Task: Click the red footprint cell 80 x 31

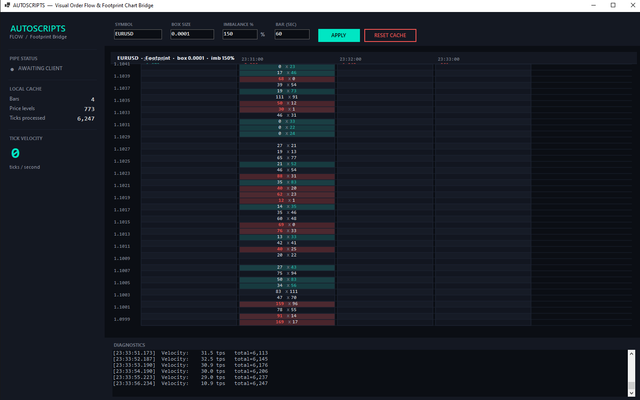Action: 287,176
